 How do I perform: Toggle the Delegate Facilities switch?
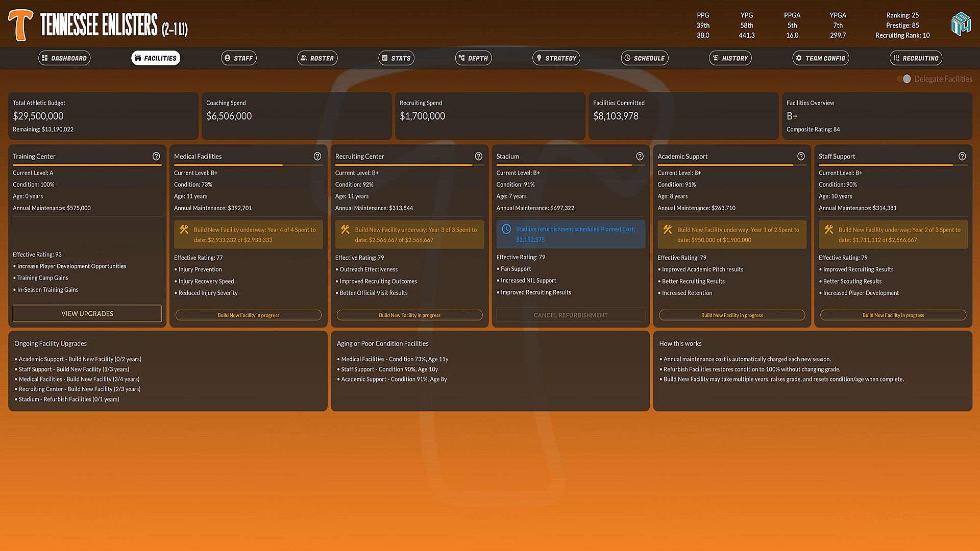click(x=904, y=79)
